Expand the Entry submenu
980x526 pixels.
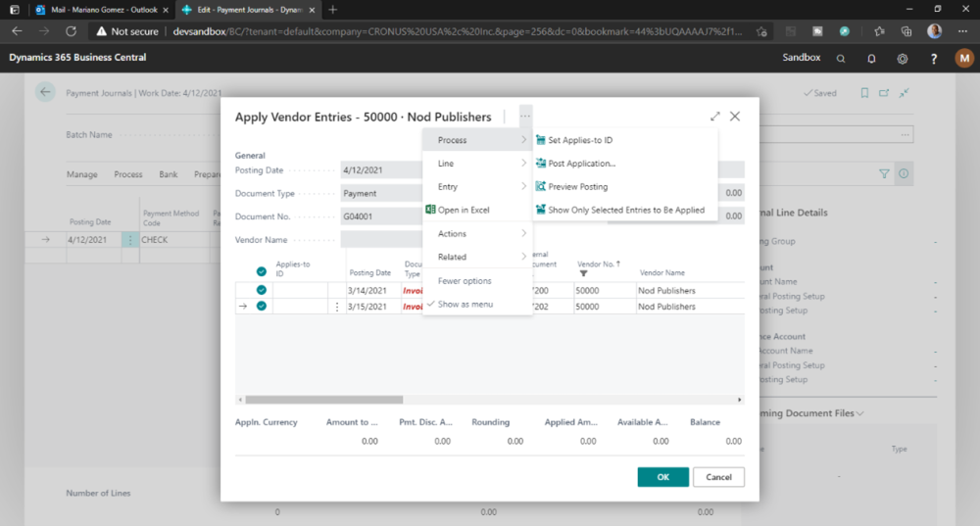[x=477, y=186]
